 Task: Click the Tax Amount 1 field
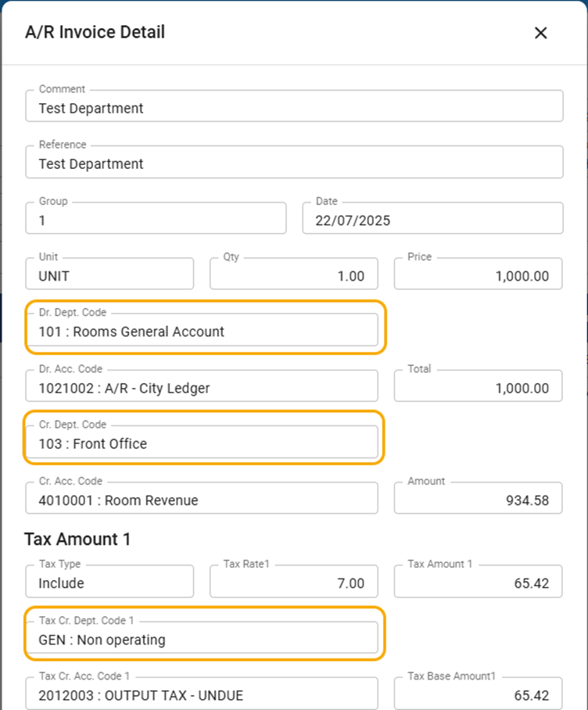click(x=478, y=582)
